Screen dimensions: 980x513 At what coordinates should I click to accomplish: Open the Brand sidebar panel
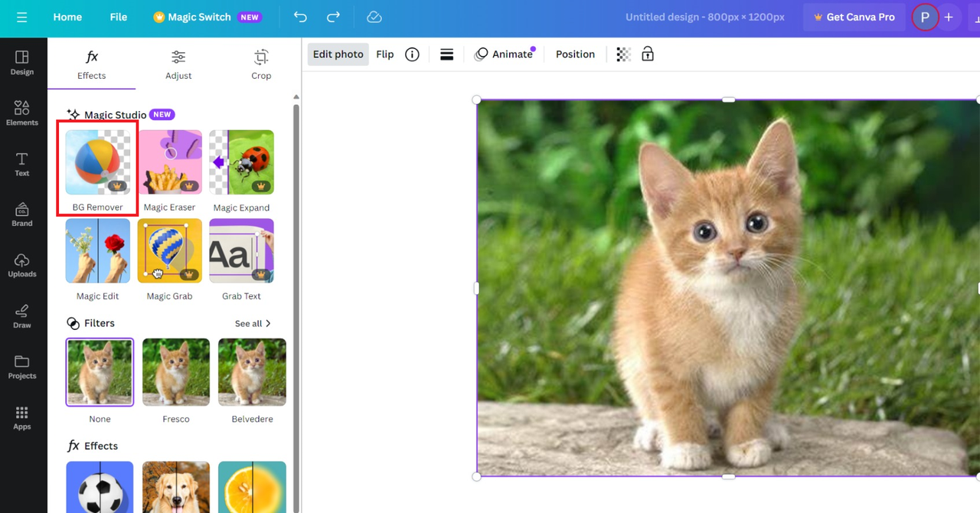22,214
